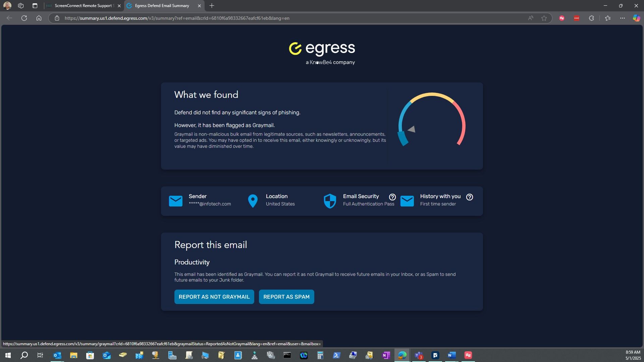Report this email as spam
Viewport: 644px width, 362px height.
[x=286, y=297]
